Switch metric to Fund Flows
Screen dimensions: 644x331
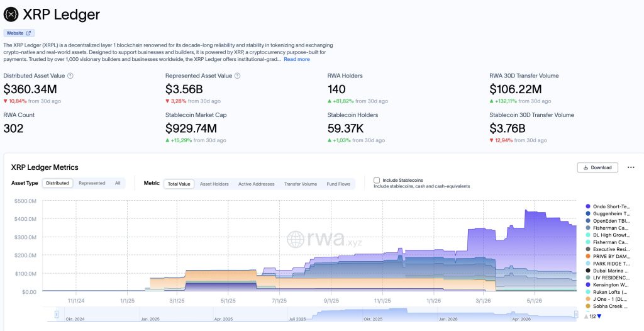pyautogui.click(x=338, y=184)
